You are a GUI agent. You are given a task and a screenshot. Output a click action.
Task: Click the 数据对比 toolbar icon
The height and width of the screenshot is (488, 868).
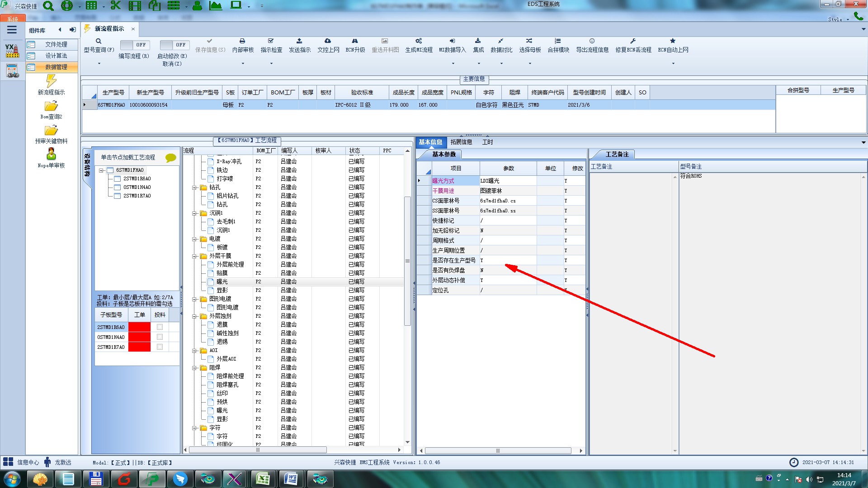pyautogui.click(x=501, y=41)
